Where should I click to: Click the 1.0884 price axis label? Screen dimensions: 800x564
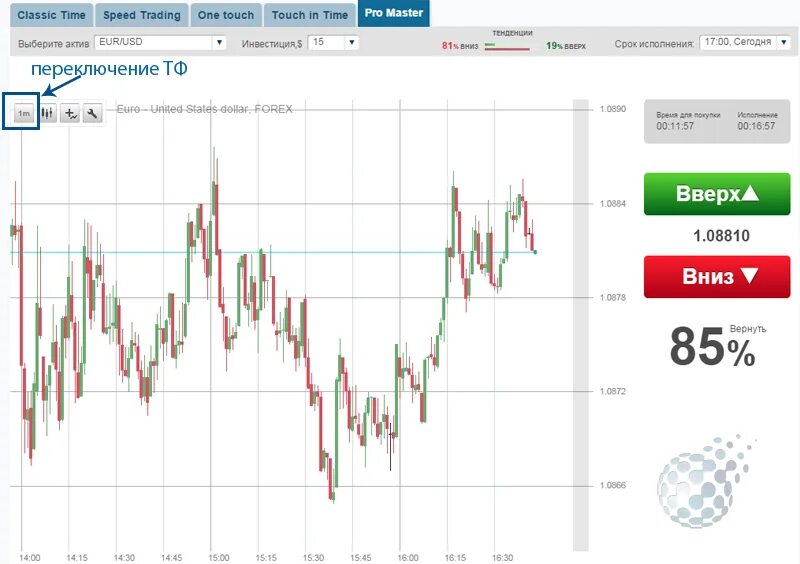click(x=612, y=204)
